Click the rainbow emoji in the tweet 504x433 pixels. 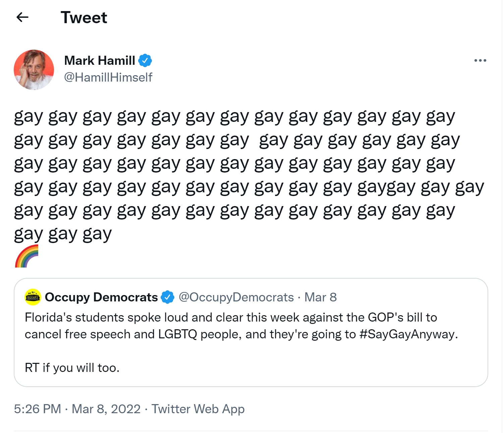point(26,256)
